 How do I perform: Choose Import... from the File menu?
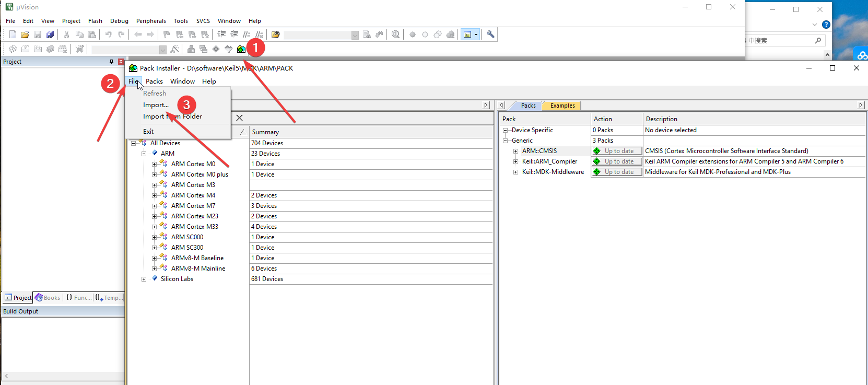coord(156,104)
